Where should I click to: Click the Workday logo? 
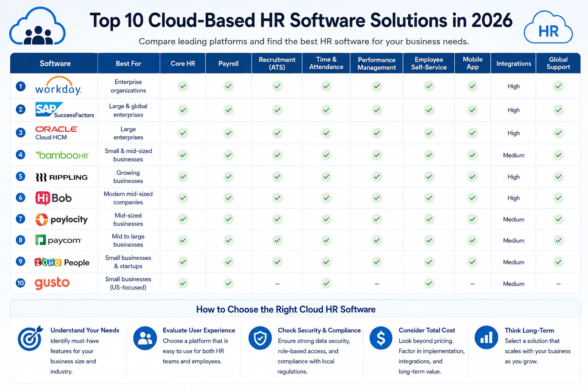click(58, 86)
